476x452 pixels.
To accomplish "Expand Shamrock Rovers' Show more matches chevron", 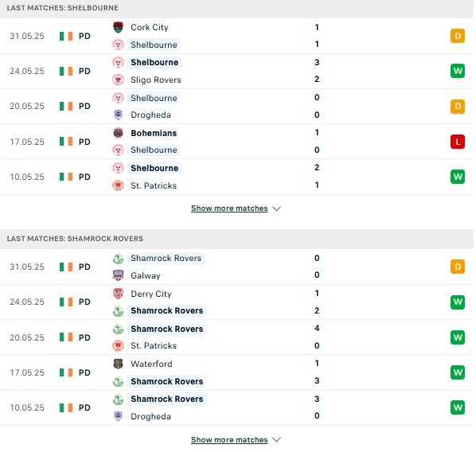I will (x=276, y=439).
